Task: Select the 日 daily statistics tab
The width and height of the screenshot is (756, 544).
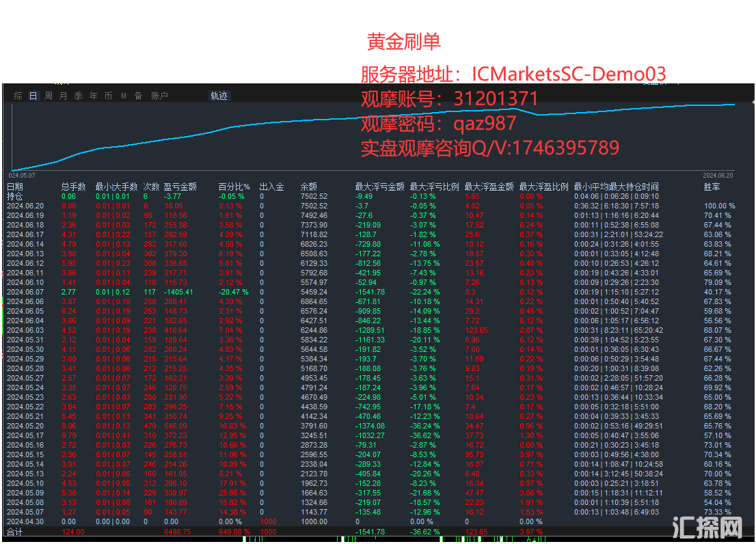Action: pos(33,96)
